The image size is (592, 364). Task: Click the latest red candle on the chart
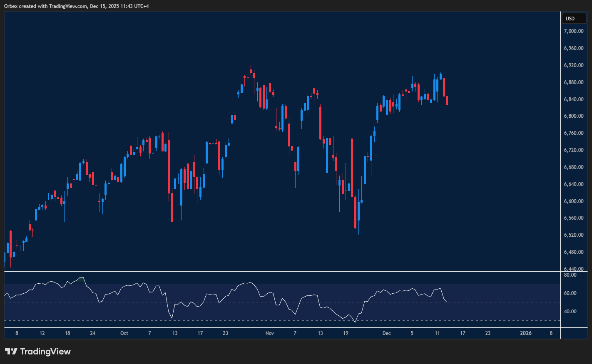point(447,100)
